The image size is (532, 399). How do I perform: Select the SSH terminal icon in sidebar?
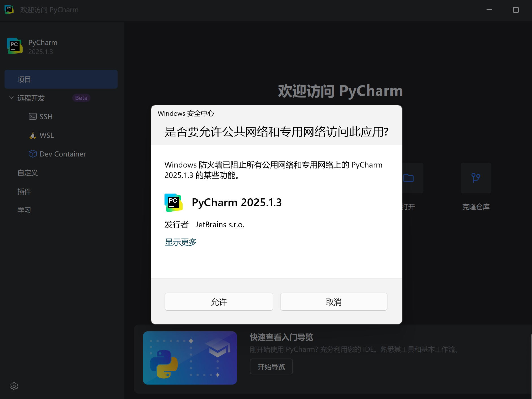[33, 116]
